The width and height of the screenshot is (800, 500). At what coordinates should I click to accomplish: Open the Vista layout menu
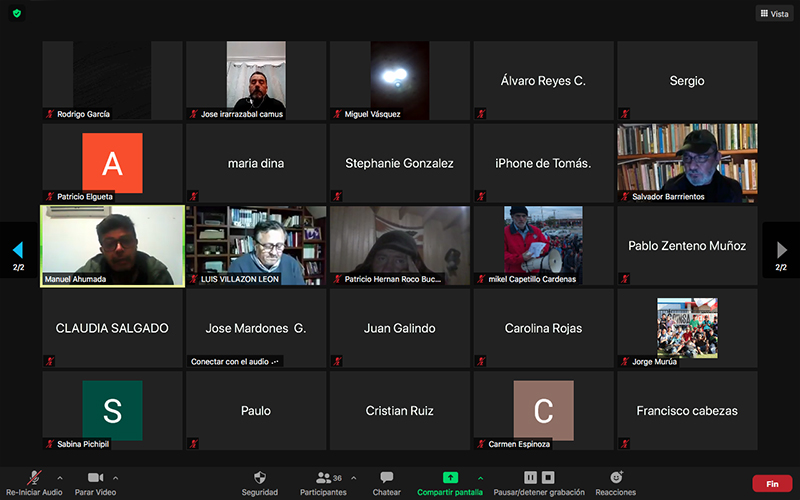pyautogui.click(x=773, y=14)
